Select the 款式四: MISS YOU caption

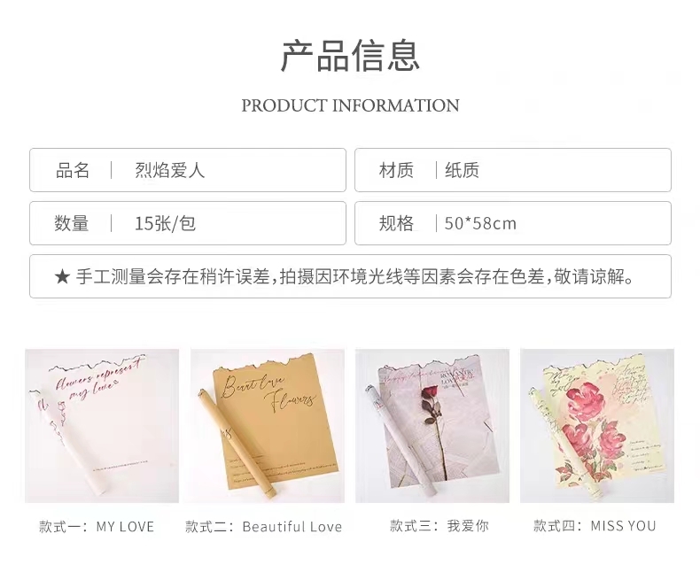pos(595,525)
